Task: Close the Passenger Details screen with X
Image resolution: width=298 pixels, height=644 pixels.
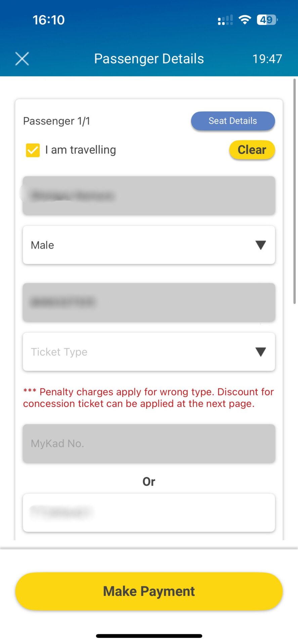Action: [x=22, y=59]
